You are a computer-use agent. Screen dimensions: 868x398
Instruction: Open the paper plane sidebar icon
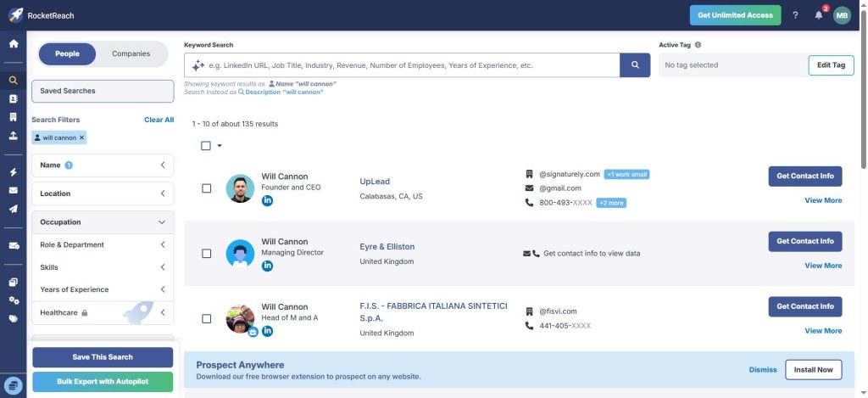pos(14,209)
